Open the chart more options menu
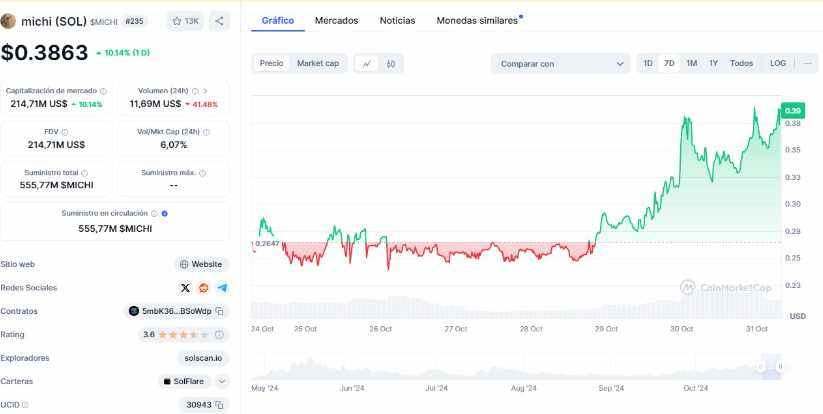 (808, 63)
